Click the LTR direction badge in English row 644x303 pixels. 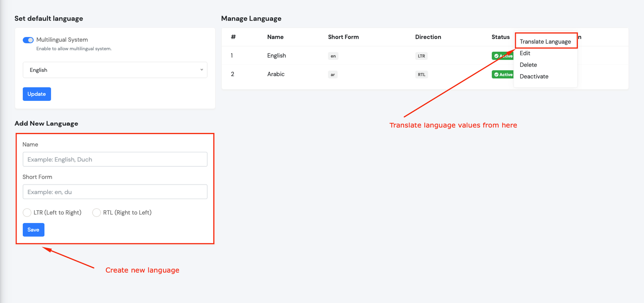421,56
